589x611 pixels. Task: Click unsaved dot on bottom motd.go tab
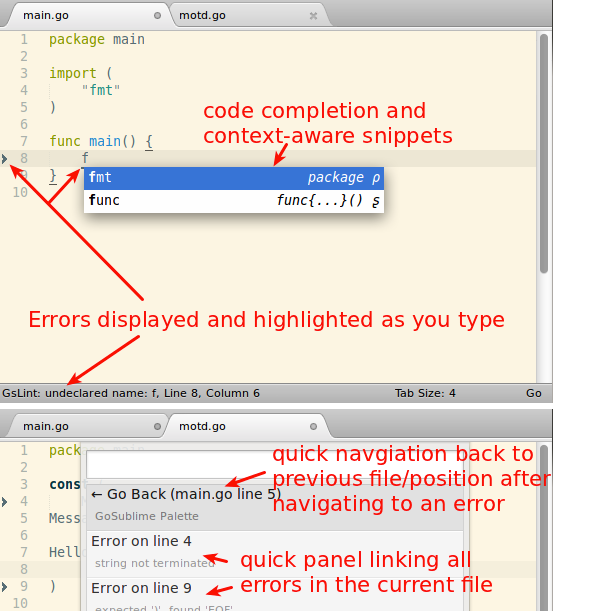313,426
